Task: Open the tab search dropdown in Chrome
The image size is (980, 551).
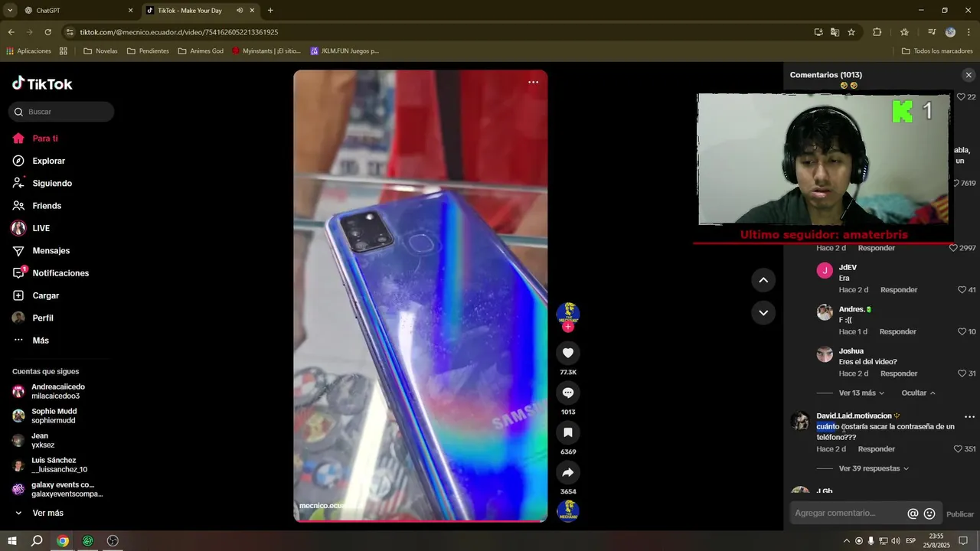Action: 10,11
